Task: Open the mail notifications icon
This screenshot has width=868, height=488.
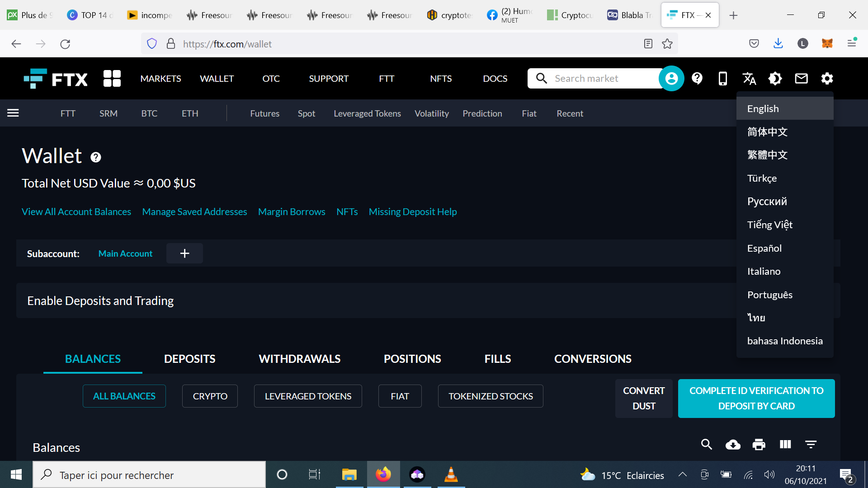Action: click(801, 79)
